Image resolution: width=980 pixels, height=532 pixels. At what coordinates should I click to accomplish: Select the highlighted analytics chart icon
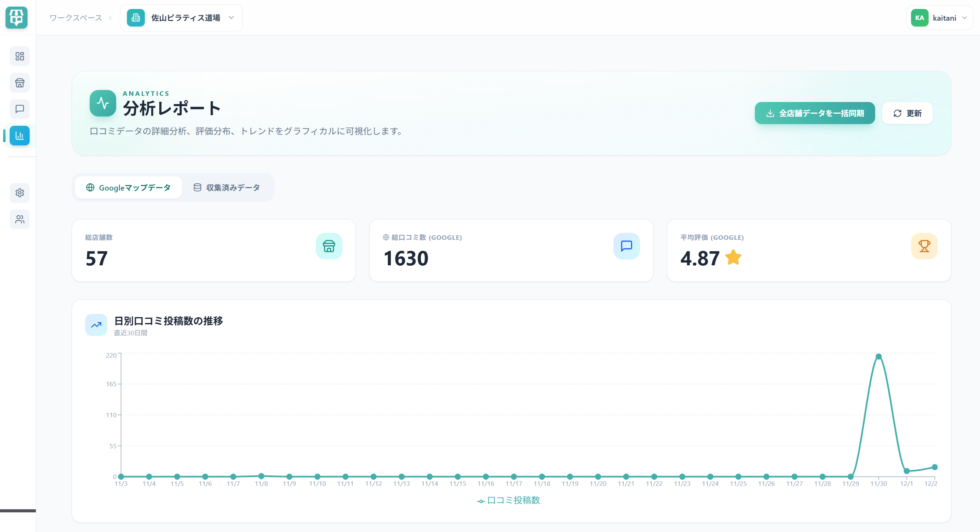pyautogui.click(x=19, y=136)
